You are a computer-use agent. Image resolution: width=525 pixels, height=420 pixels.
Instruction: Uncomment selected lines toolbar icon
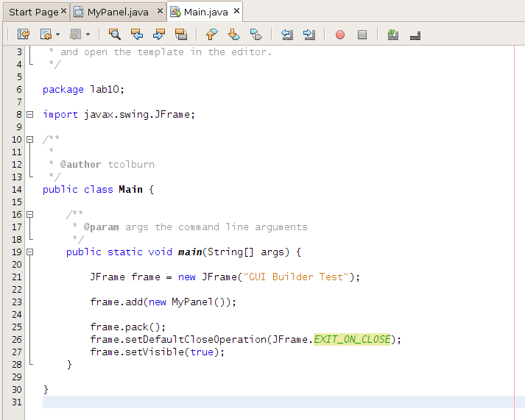[x=415, y=35]
